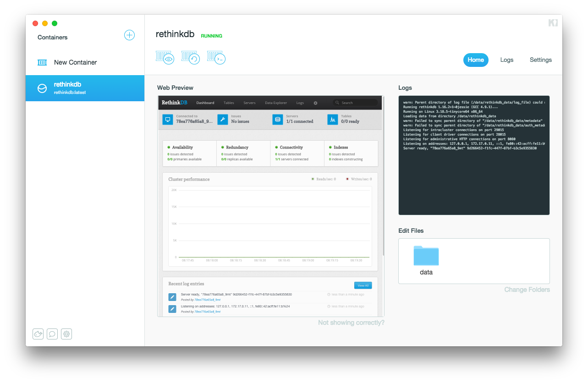The image size is (588, 383).
Task: Open the web preview eye icon
Action: click(165, 58)
